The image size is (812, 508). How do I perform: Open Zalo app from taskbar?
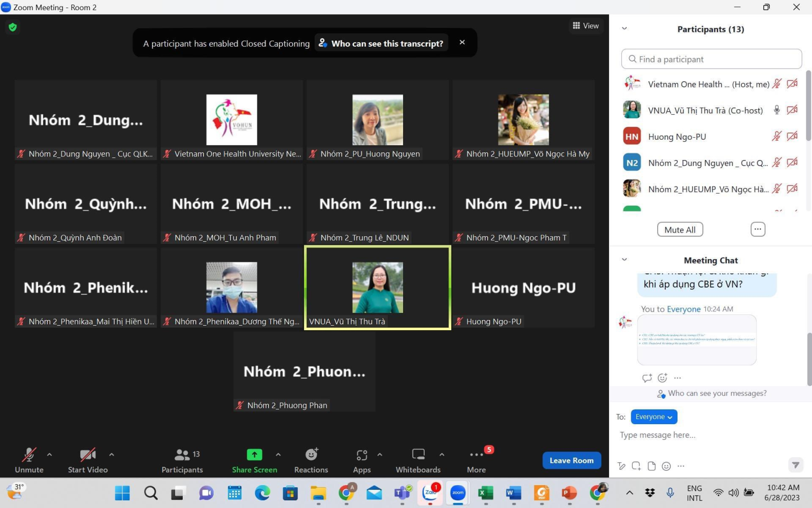coord(430,493)
